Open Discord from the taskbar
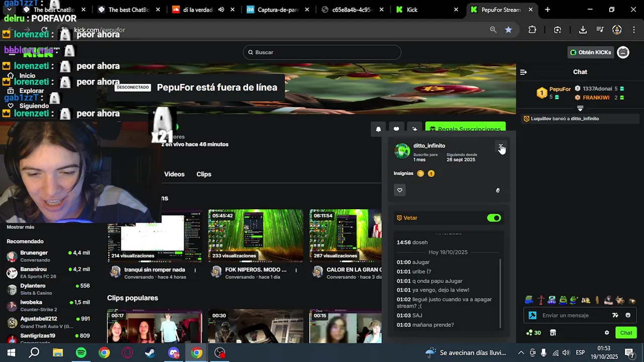Viewport: 644px width, 362px height. (x=174, y=353)
